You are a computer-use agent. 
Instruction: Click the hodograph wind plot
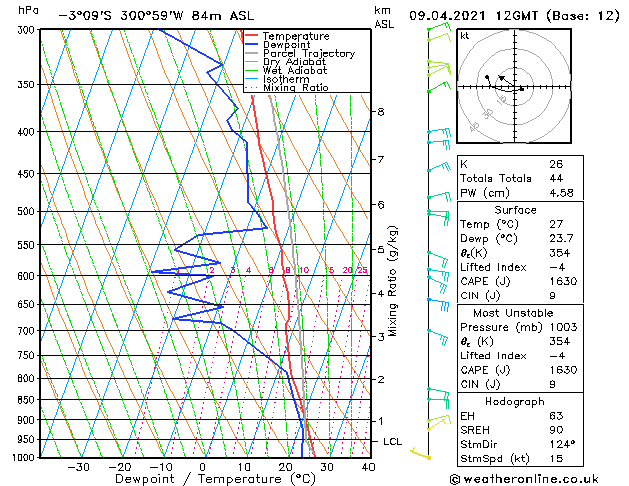point(514,86)
